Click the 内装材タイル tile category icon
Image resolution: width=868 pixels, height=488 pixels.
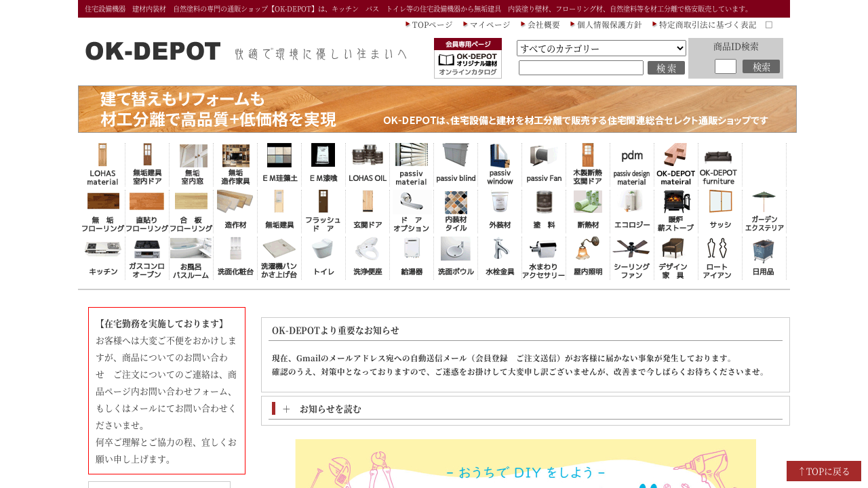(456, 211)
